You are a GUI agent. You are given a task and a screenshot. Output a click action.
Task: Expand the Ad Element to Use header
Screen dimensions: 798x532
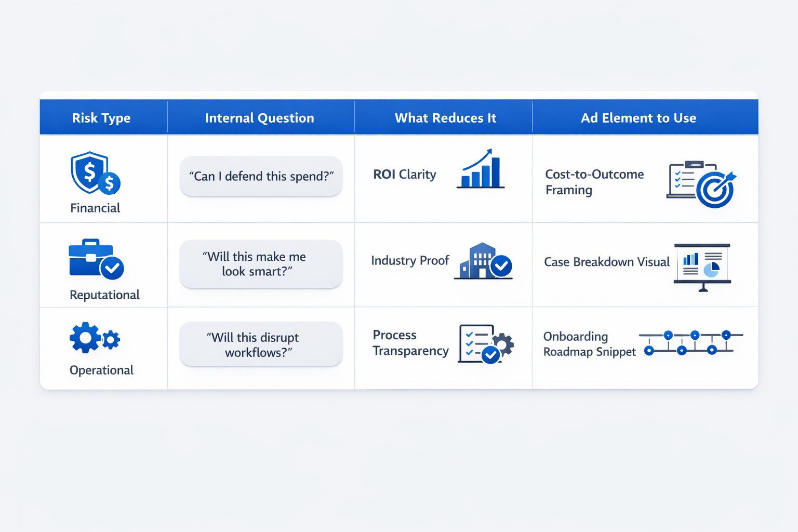click(x=639, y=118)
